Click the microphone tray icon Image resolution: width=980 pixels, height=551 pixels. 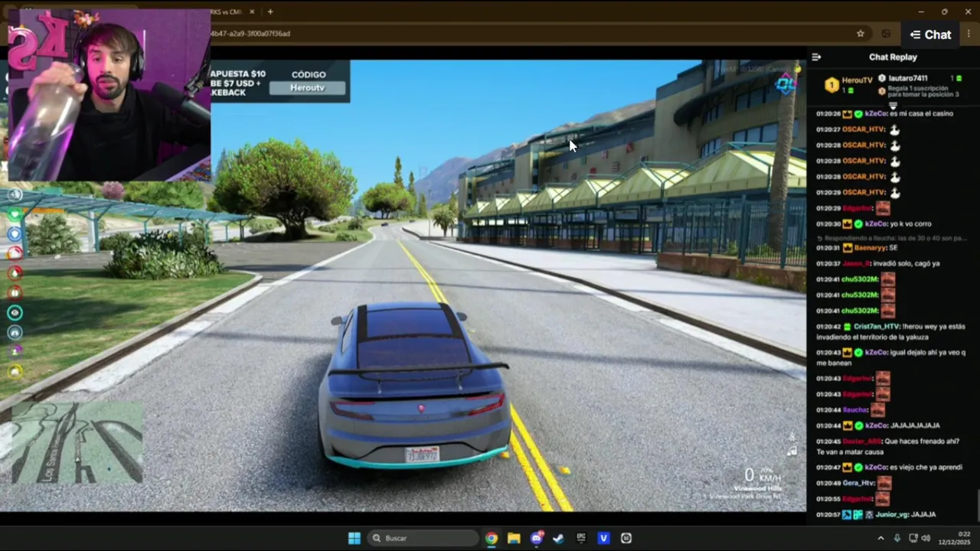click(x=897, y=538)
